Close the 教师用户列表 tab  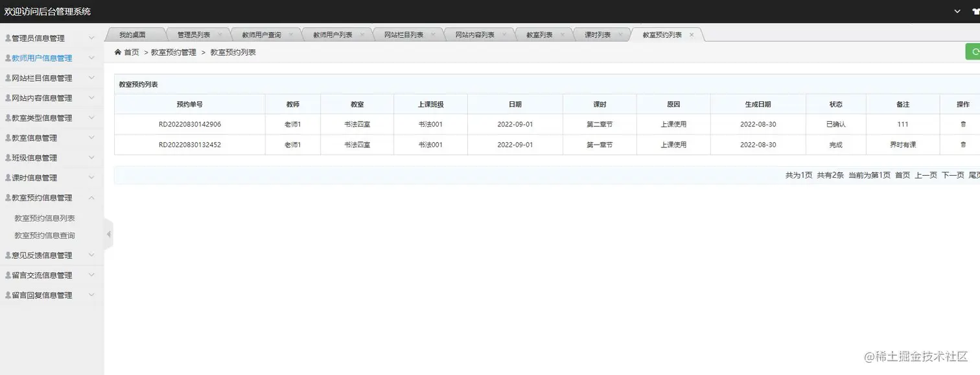click(362, 35)
